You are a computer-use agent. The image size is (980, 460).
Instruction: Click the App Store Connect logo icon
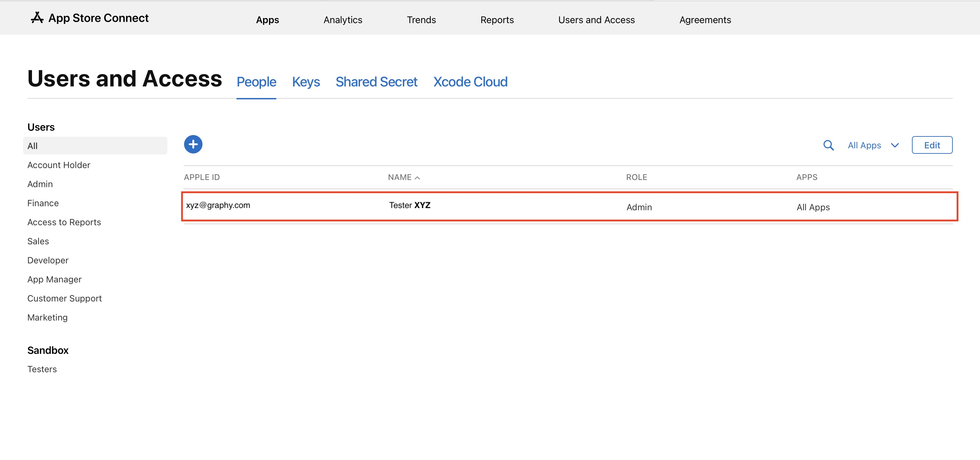37,17
